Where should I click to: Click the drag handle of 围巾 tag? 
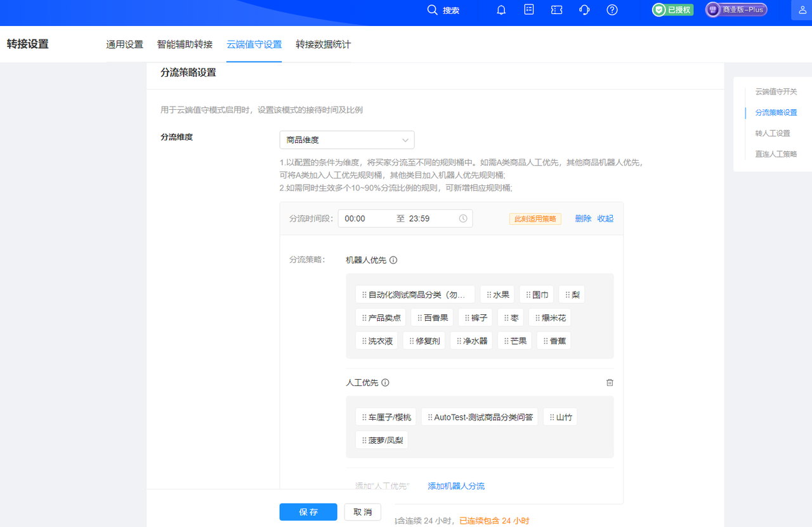(528, 295)
